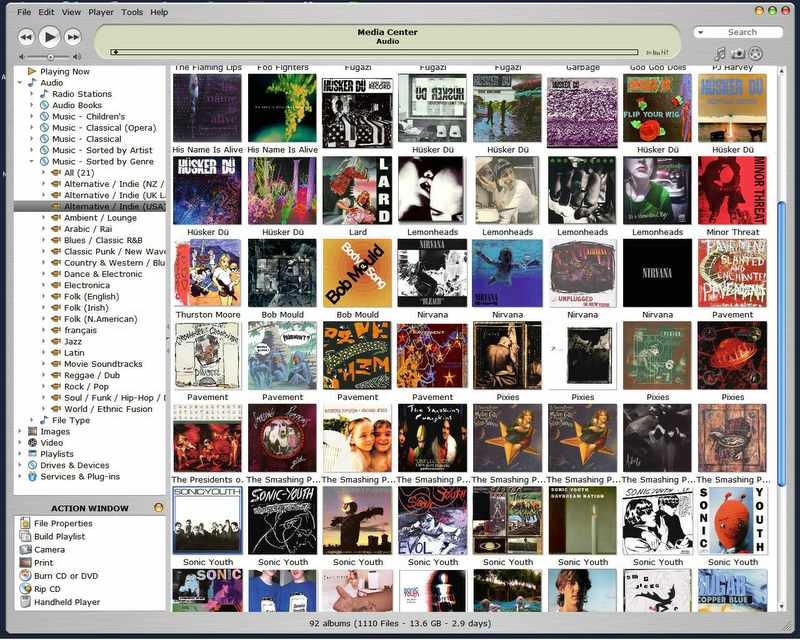Expand the Ambient / Lounge genre

44,217
